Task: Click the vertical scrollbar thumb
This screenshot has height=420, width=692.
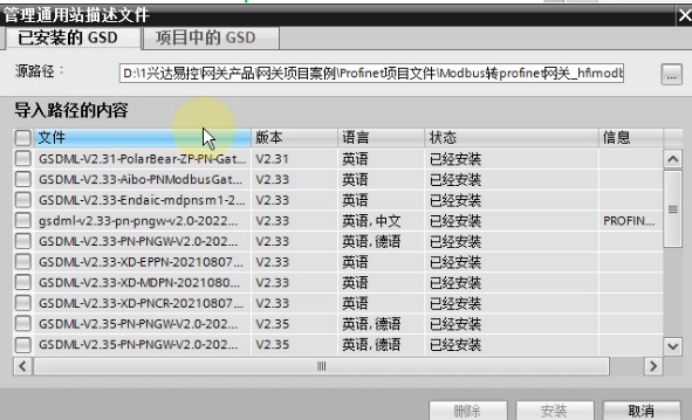Action: tap(673, 209)
